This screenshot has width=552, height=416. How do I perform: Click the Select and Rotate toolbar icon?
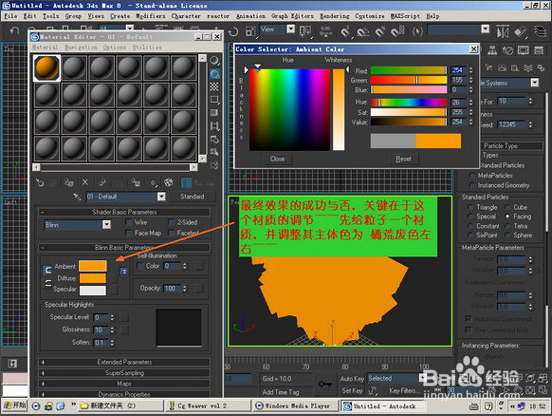tap(233, 32)
